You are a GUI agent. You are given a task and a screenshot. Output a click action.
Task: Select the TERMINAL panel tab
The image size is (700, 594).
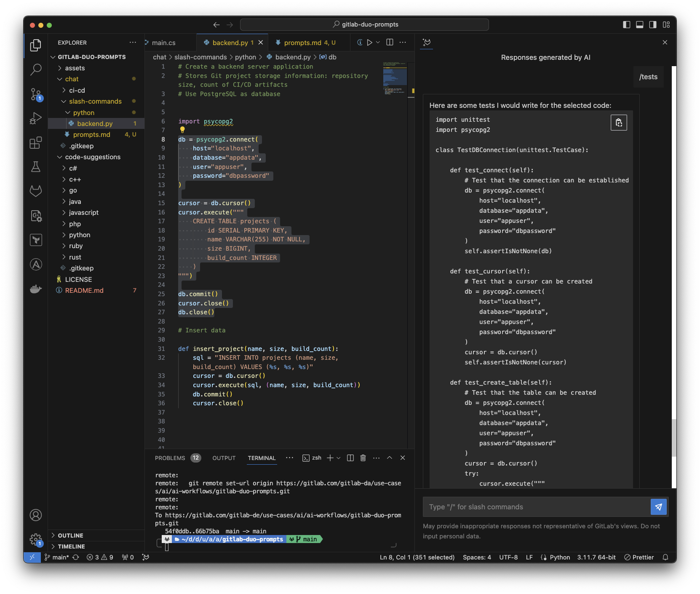(x=262, y=458)
